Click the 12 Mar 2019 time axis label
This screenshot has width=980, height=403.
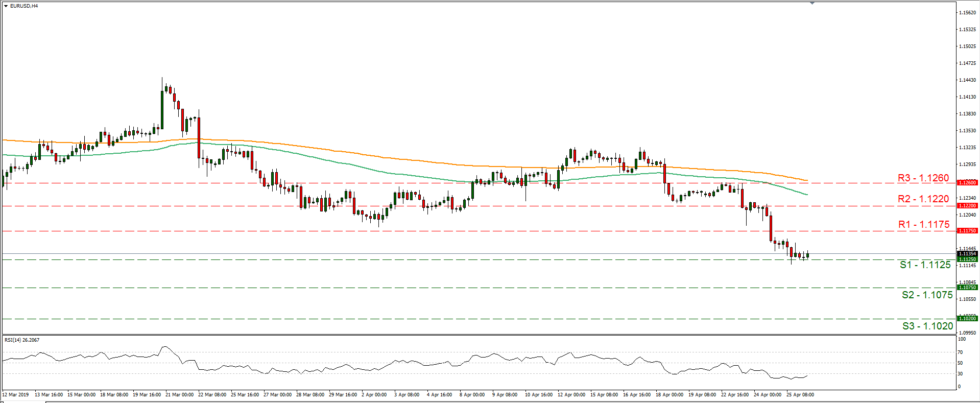pos(16,395)
